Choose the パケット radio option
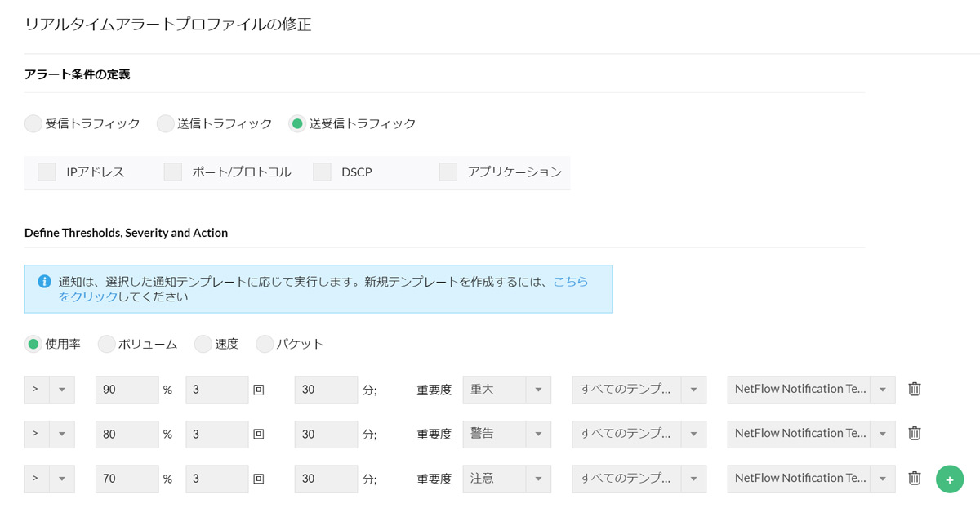The height and width of the screenshot is (517, 980). pos(265,345)
